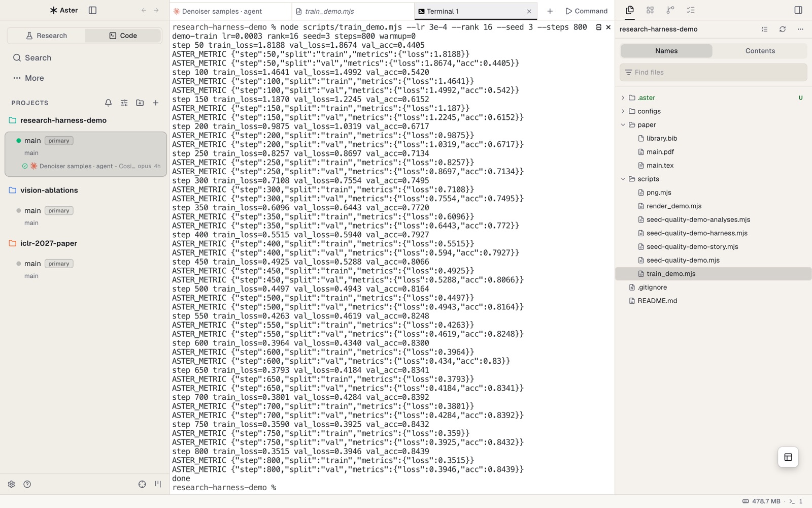Open the grid blocks panel icon
Image resolution: width=812 pixels, height=508 pixels.
coord(650,10)
